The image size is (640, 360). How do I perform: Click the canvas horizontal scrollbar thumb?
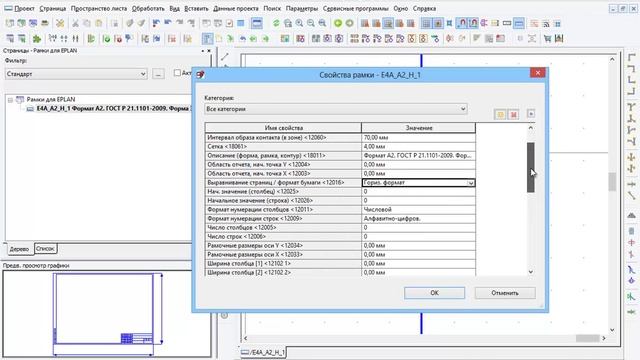pyautogui.click(x=587, y=338)
